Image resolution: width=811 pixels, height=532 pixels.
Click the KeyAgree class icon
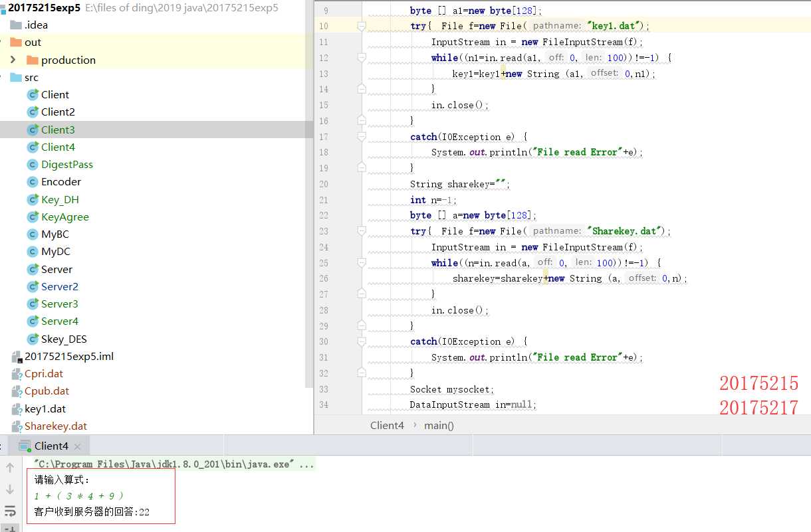coord(33,217)
